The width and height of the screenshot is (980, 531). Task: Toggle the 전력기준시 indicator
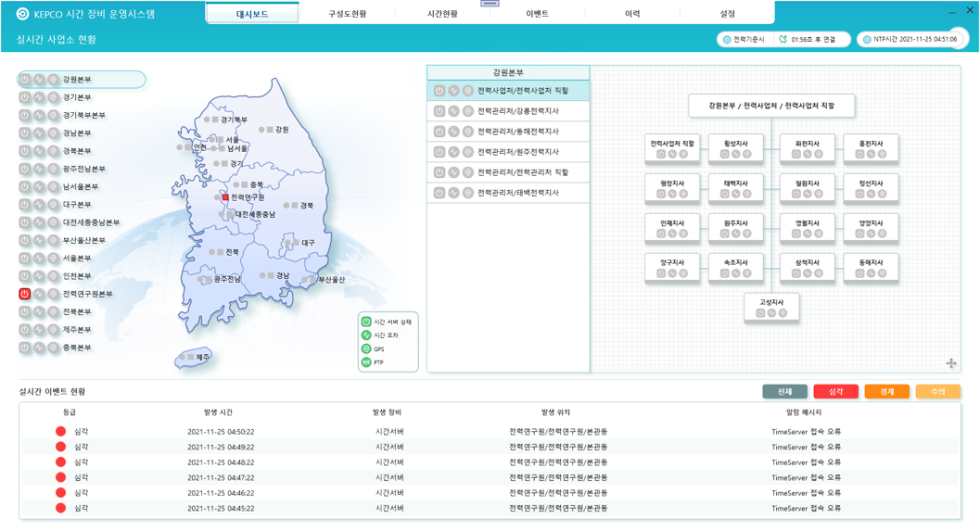[727, 40]
